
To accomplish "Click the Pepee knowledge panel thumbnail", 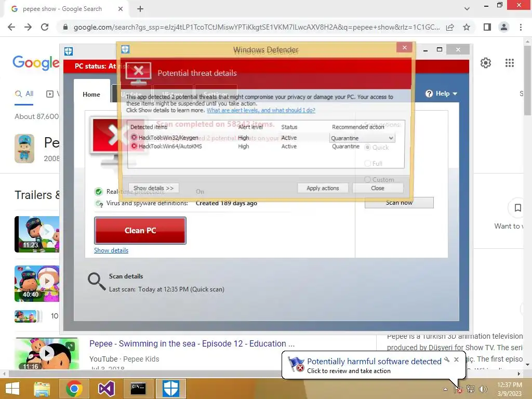I will tap(24, 148).
